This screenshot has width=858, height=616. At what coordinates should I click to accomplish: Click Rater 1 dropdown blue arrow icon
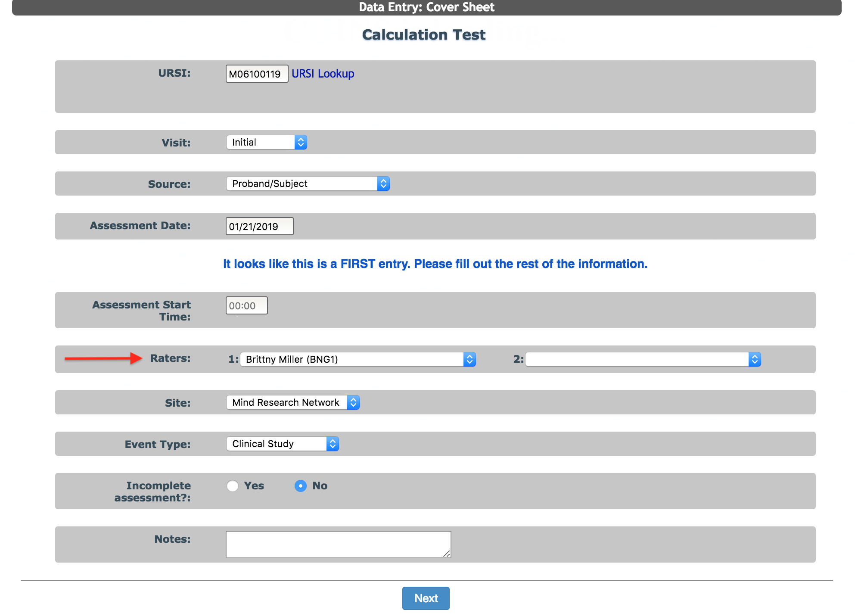(x=469, y=359)
